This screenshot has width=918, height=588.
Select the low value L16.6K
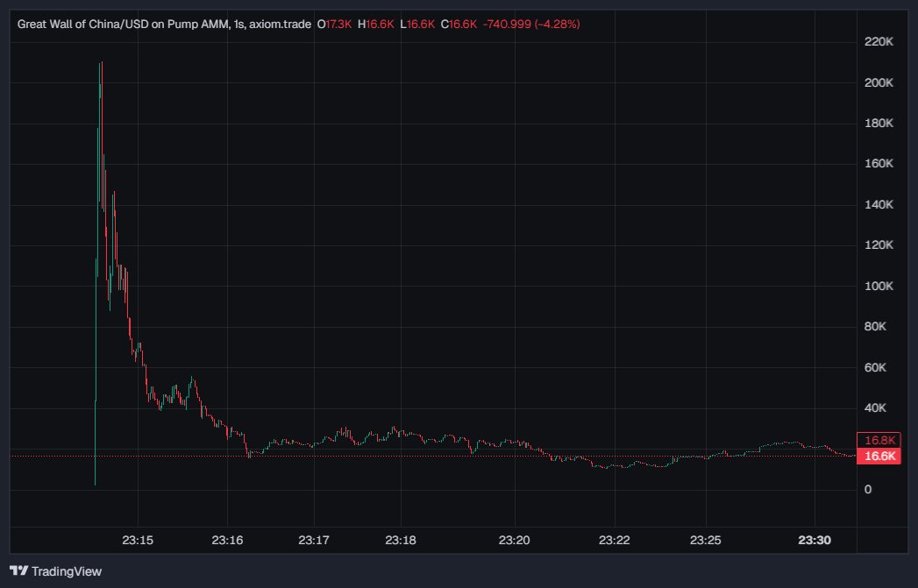pos(417,24)
